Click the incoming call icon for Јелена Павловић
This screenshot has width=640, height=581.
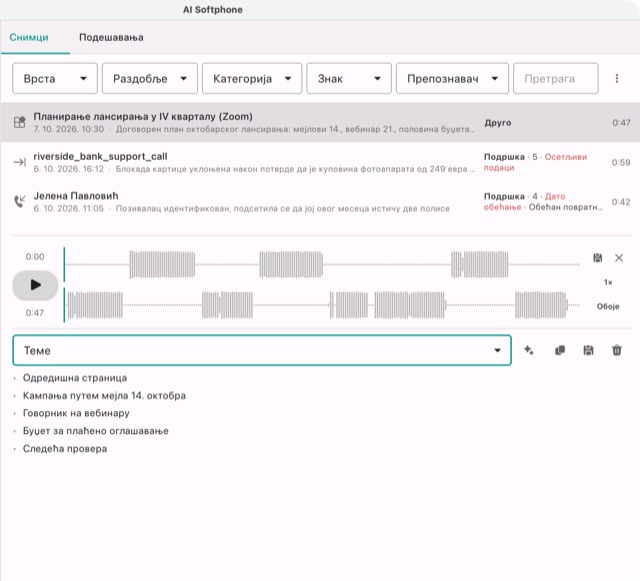tap(20, 201)
